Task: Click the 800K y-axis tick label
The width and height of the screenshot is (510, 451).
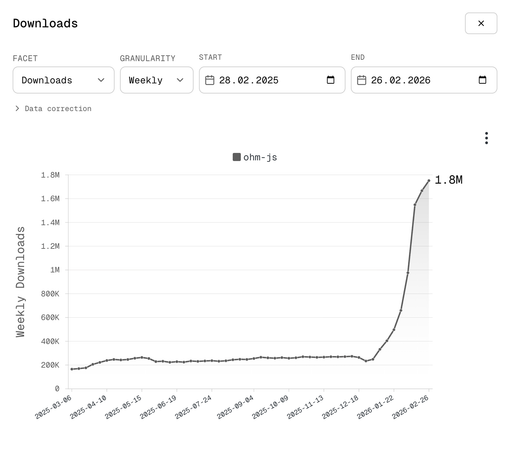Action: coord(50,294)
